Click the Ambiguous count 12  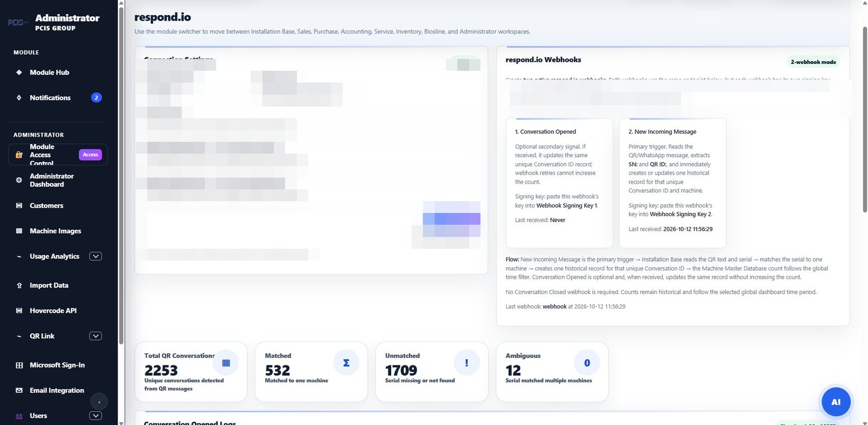click(x=513, y=370)
